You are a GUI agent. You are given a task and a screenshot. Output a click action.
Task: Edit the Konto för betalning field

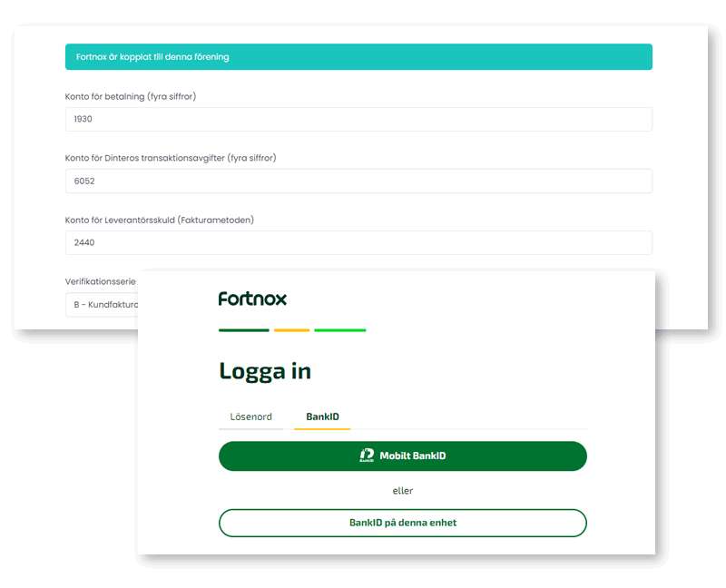coord(358,119)
